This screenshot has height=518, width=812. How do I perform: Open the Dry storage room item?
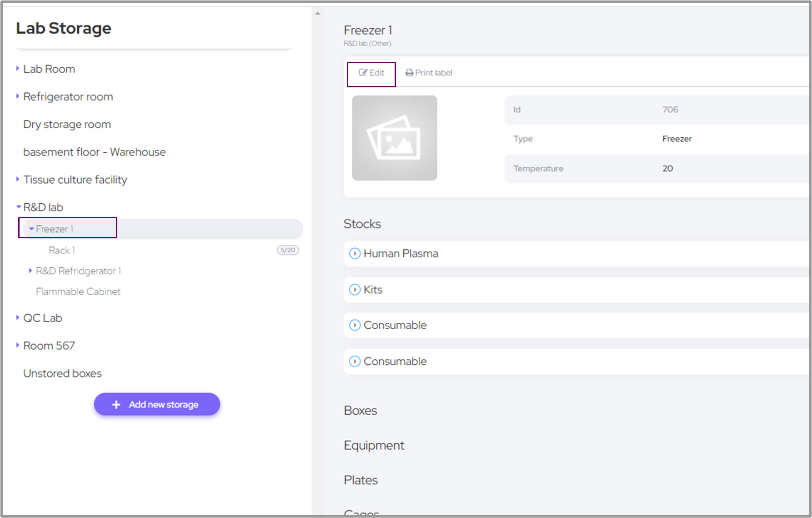coord(67,125)
